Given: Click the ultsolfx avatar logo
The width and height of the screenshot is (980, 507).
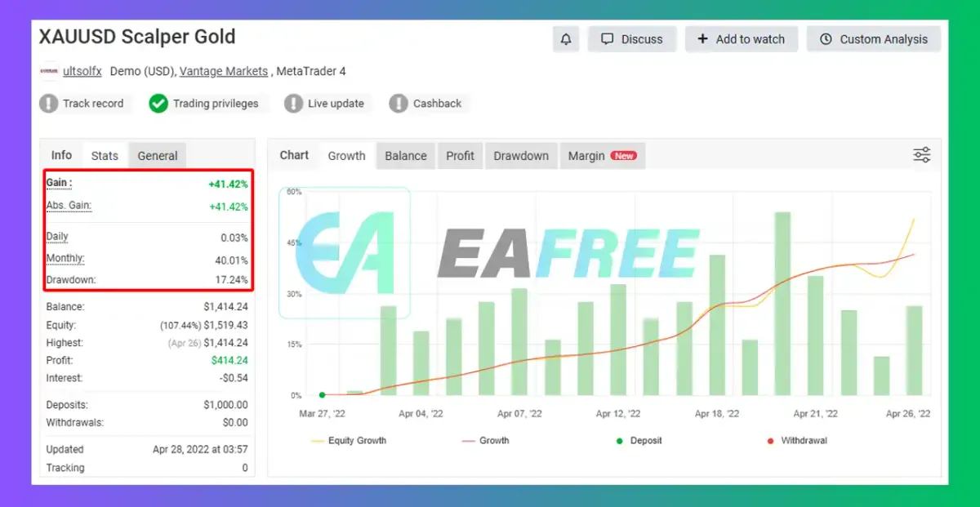Looking at the screenshot, I should tap(49, 71).
